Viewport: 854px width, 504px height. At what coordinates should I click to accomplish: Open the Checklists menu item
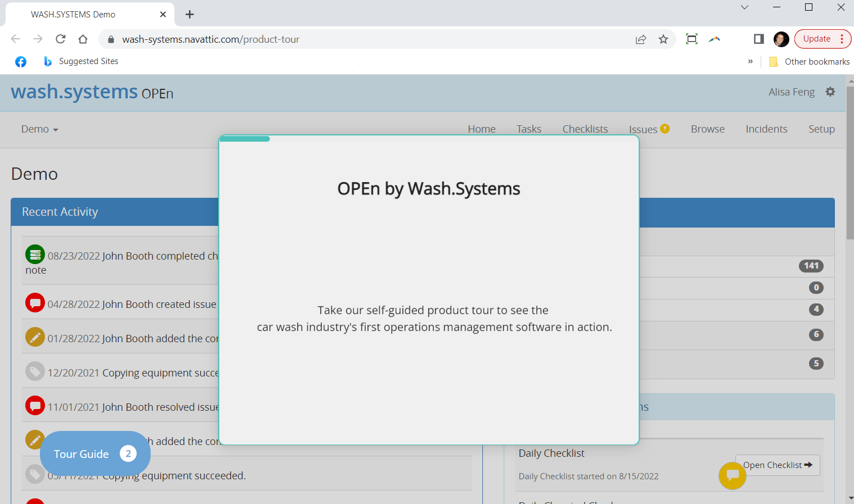pyautogui.click(x=585, y=129)
